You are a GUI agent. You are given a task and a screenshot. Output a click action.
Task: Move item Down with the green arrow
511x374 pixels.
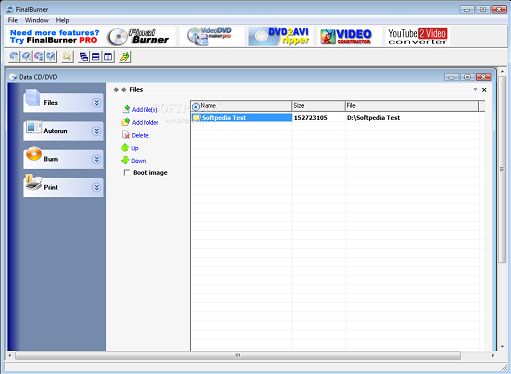coord(125,160)
